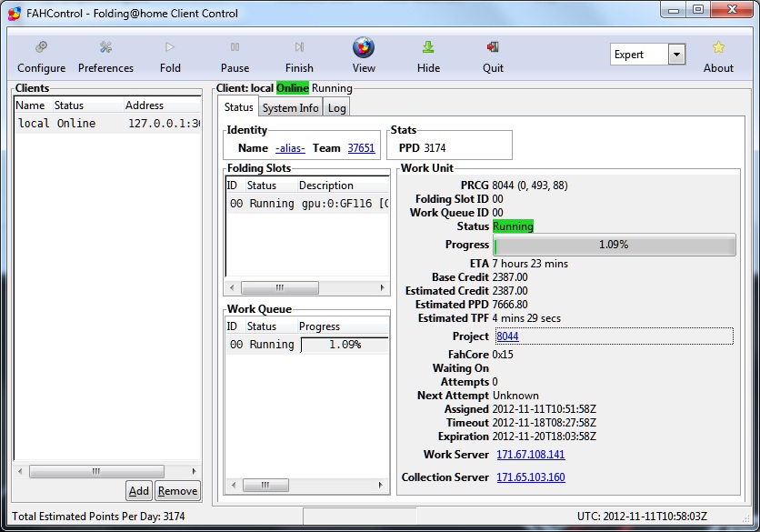This screenshot has width=760, height=532.
Task: Click Work Queue Progress column header
Action: 343,326
